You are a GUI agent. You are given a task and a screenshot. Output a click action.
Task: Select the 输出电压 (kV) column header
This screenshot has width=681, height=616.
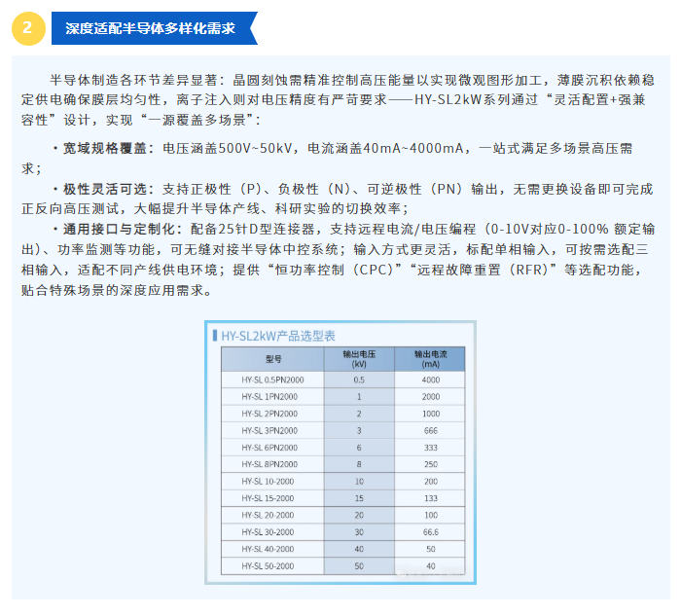[x=358, y=359]
